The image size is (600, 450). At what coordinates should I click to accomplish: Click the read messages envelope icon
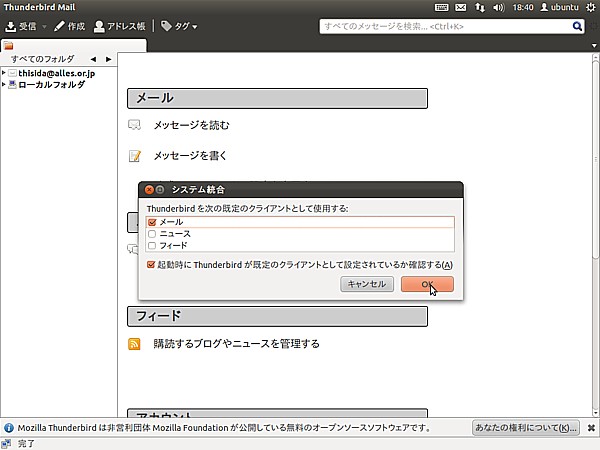point(134,125)
